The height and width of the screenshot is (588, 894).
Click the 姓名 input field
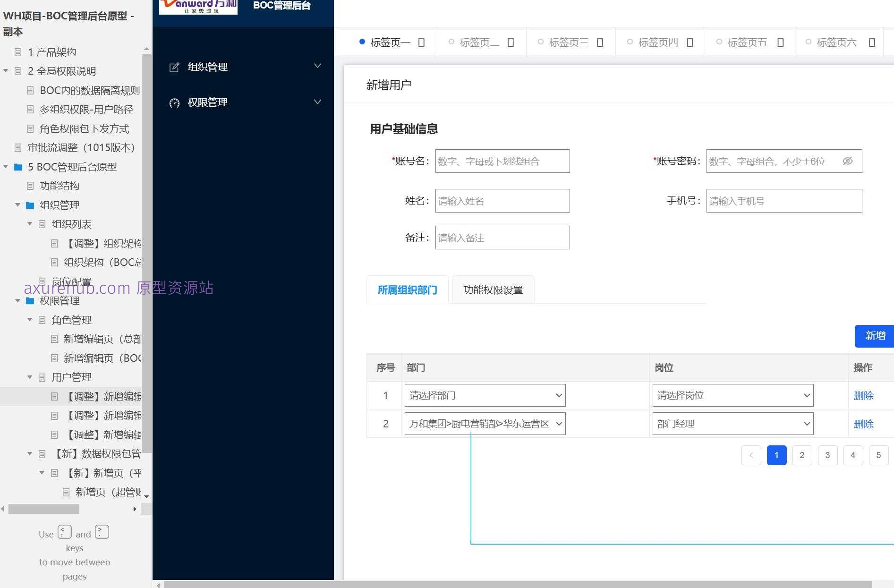tap(502, 200)
